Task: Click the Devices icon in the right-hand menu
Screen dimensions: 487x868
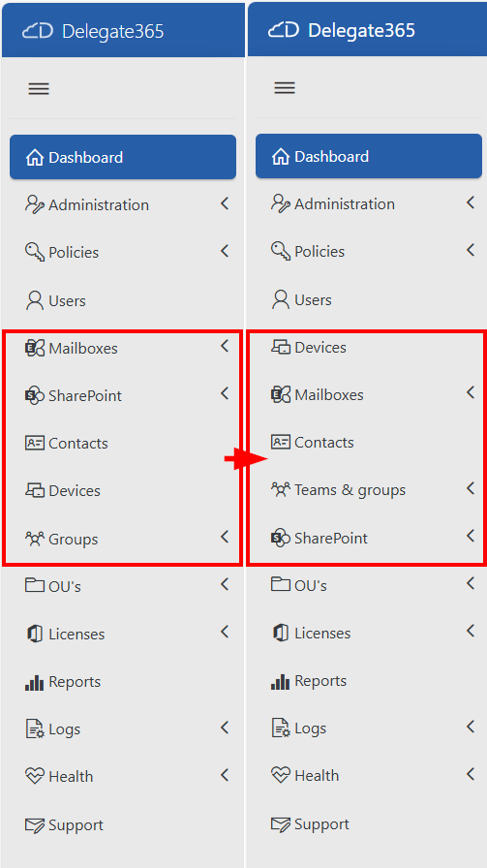Action: (281, 348)
